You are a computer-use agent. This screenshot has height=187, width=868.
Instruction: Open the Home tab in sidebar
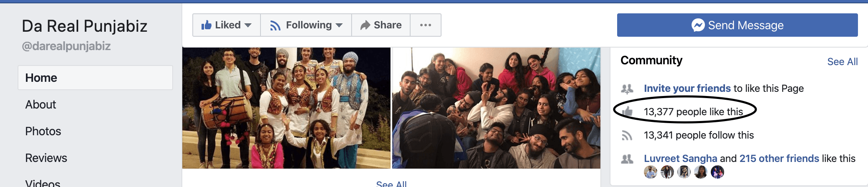[95, 78]
